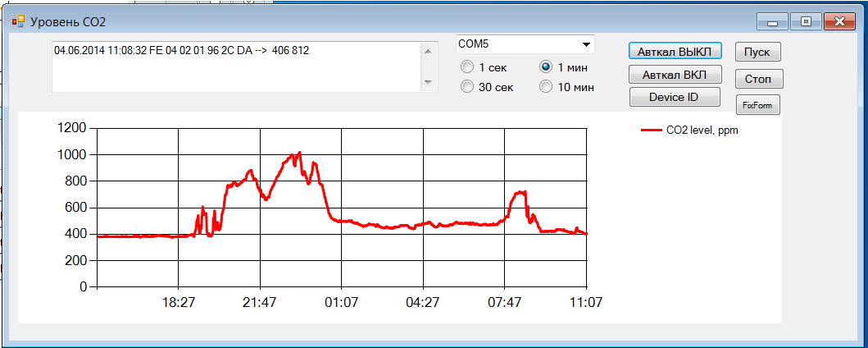Click the Авткал ВКЛ button

pyautogui.click(x=675, y=74)
